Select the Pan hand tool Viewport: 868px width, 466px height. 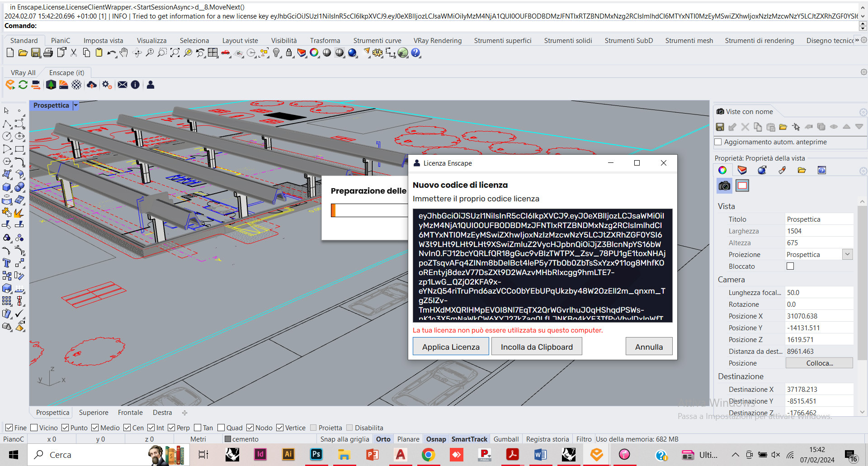(x=124, y=53)
